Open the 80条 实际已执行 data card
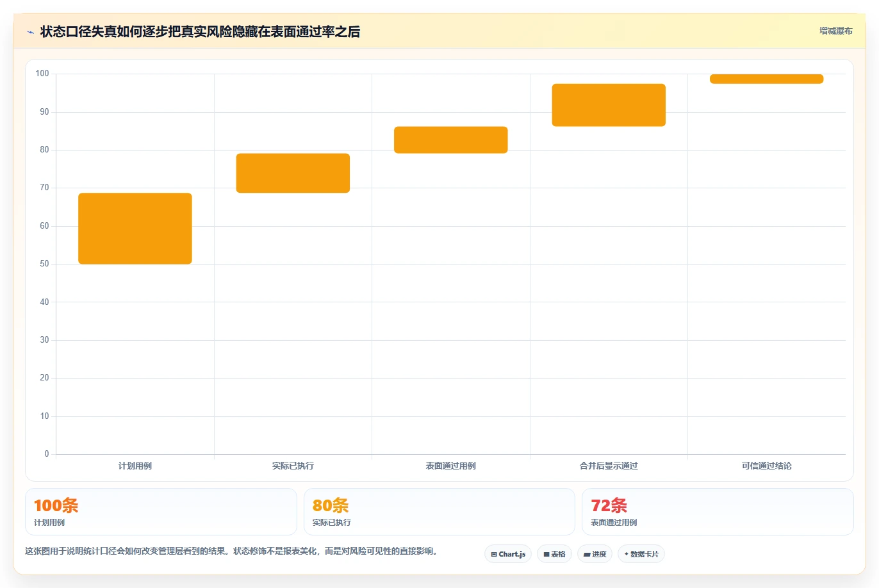Viewport: 879px width, 588px height. click(439, 512)
